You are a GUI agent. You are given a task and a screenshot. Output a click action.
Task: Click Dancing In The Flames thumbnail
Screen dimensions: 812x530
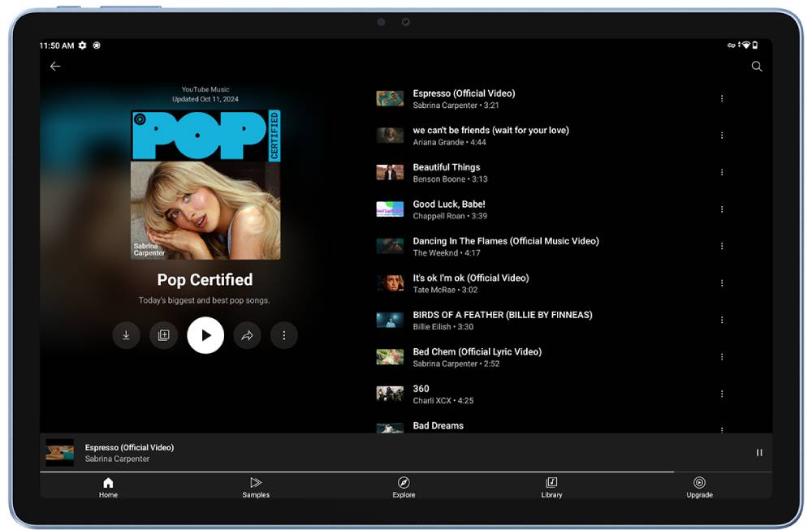coord(390,247)
